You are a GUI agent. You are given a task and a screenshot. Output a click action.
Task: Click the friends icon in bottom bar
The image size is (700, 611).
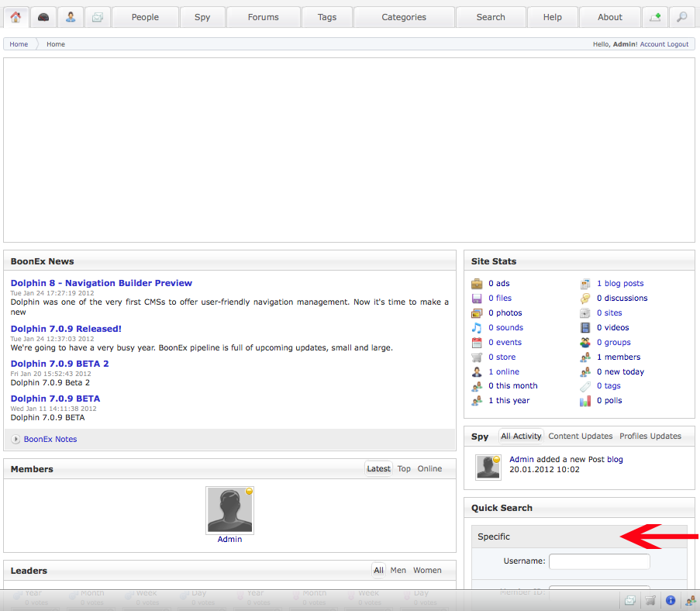(690, 600)
